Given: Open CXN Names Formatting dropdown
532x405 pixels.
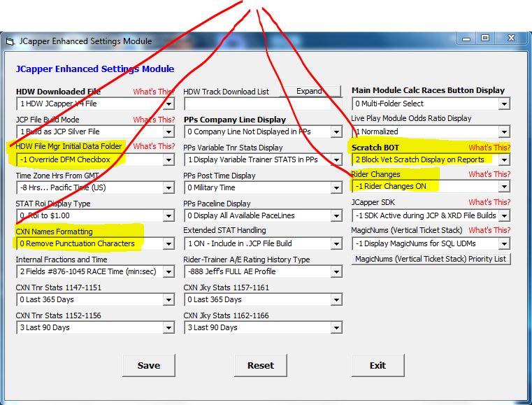Looking at the screenshot, I should point(168,243).
